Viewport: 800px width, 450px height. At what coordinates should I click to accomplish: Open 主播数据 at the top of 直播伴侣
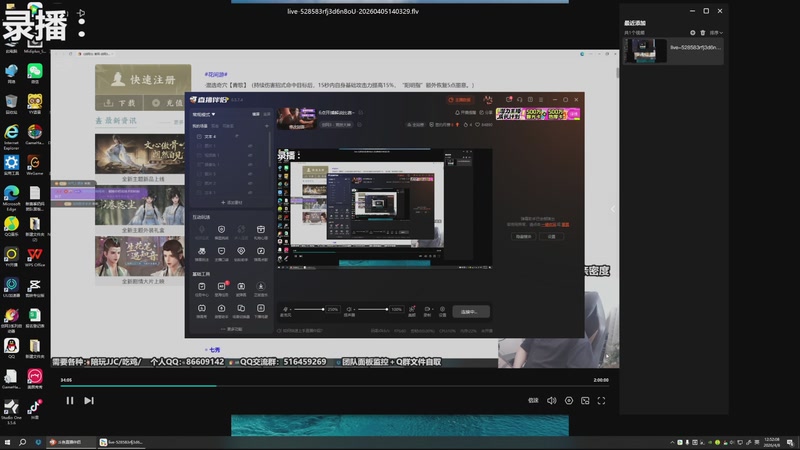(460, 100)
